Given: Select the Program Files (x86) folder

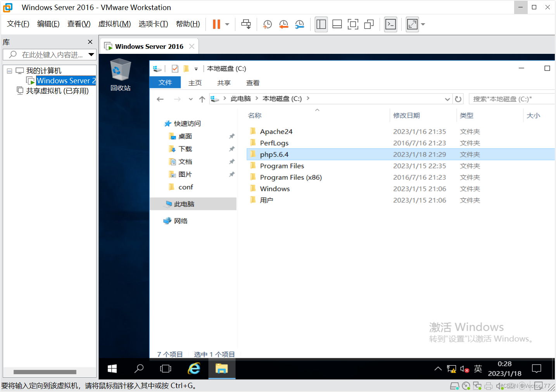Looking at the screenshot, I should (291, 177).
